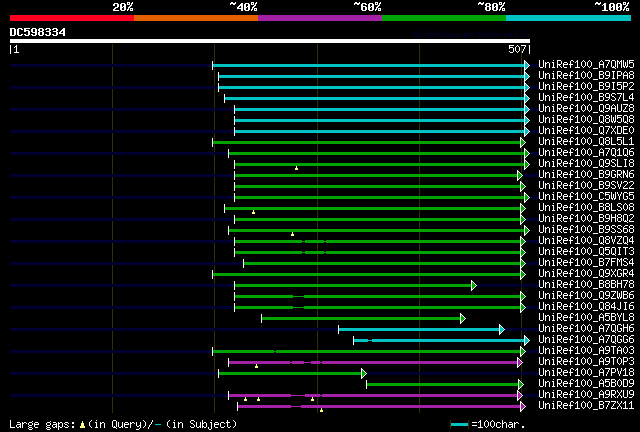Select the UniRef100_B9SS68 label
Image resolution: width=640 pixels, height=432 pixels.
586,229
